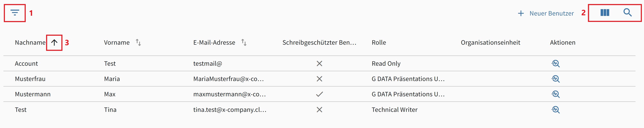The image size is (644, 128).
Task: Click the checkmark in Mustermann's Schreibgeschützter column
Action: click(319, 94)
